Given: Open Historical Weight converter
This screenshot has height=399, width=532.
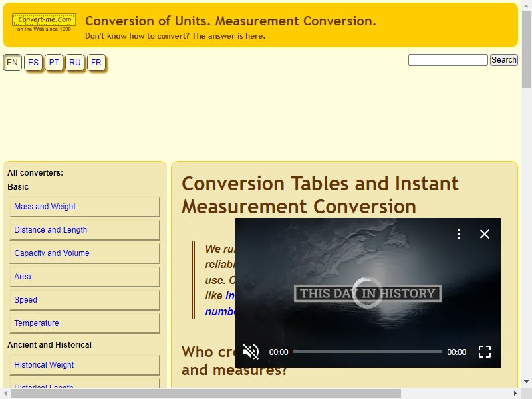Looking at the screenshot, I should coord(84,364).
